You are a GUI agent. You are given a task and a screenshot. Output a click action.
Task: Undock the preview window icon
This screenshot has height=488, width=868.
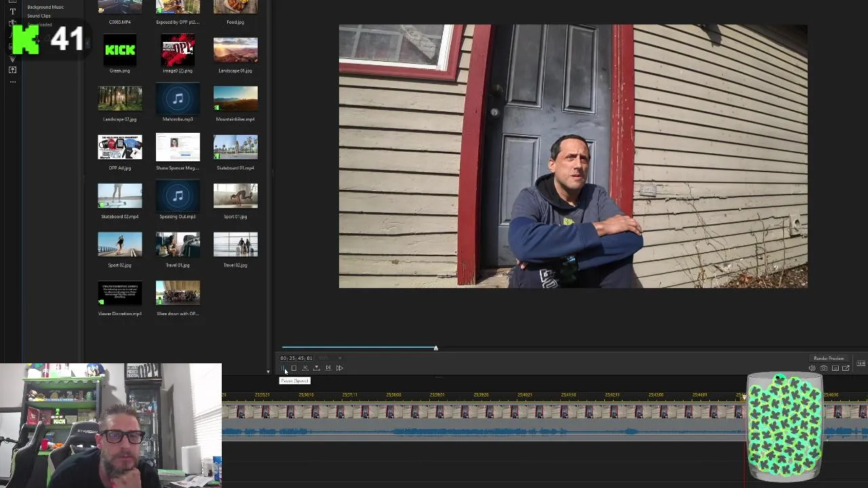(846, 368)
